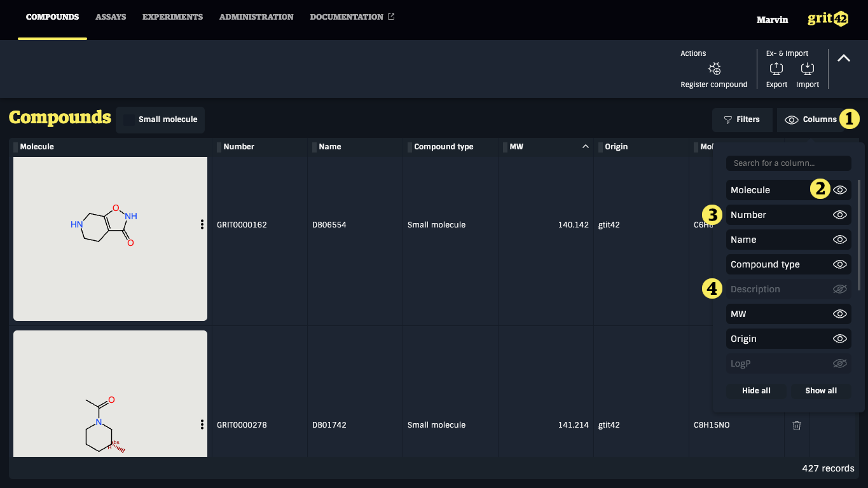Image resolution: width=868 pixels, height=488 pixels.
Task: Open the Experiments tab
Action: [172, 17]
